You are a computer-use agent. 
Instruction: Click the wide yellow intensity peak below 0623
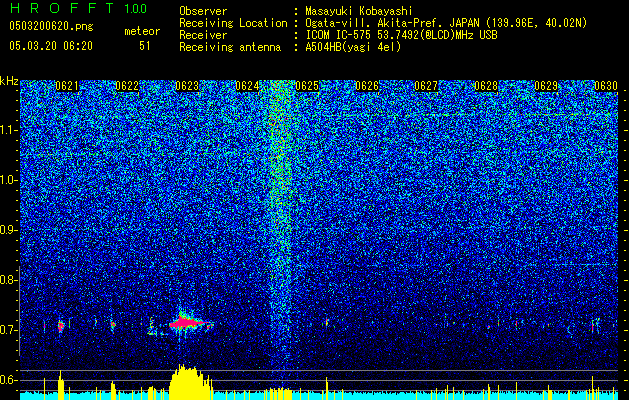tap(191, 382)
